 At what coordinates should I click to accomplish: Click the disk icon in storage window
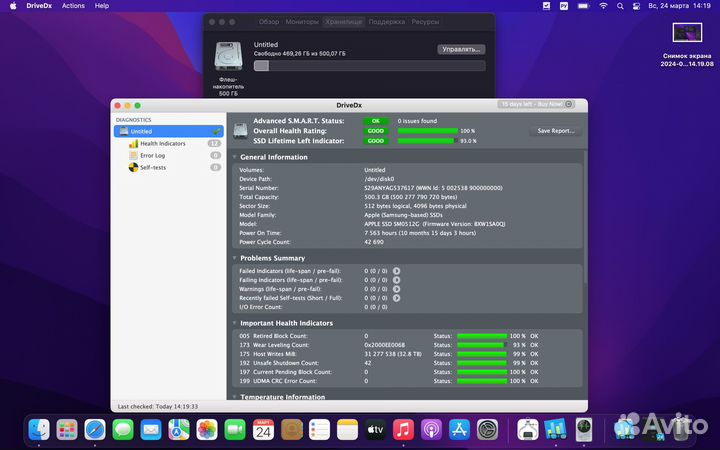228,56
